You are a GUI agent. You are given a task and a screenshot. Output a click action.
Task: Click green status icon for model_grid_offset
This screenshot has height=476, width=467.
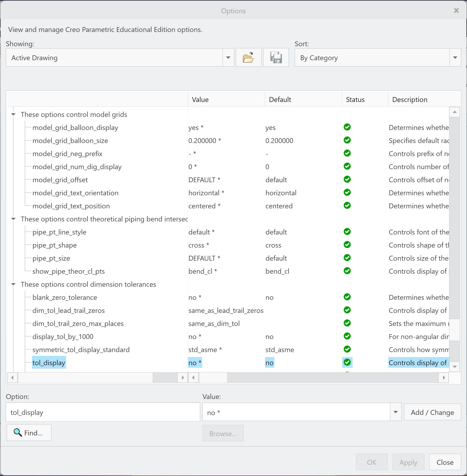coord(347,179)
